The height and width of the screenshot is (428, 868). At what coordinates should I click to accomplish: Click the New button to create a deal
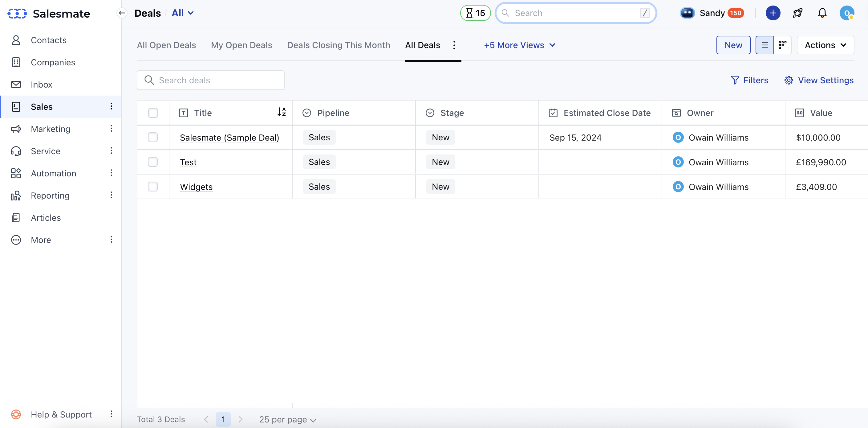(x=733, y=45)
